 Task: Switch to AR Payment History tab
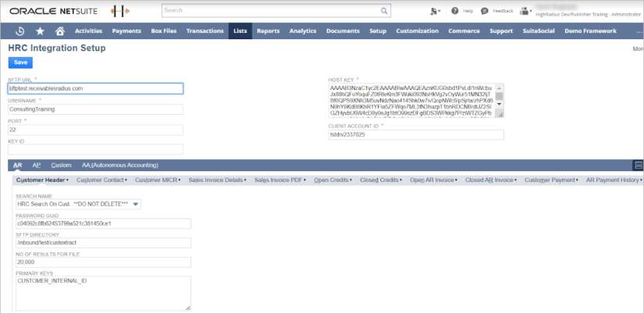point(614,180)
